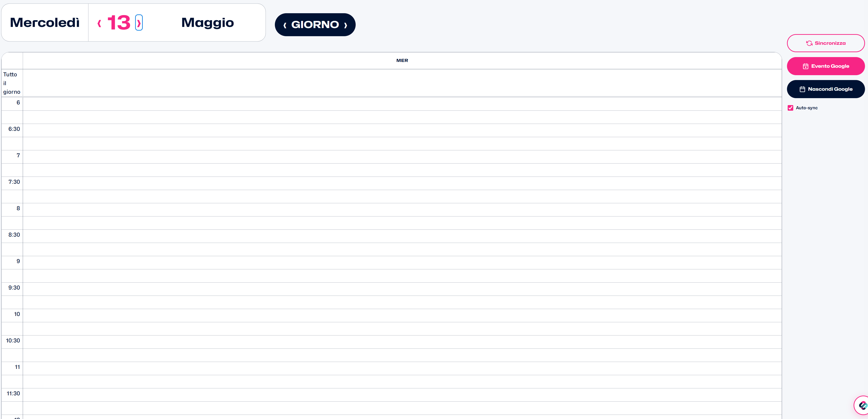Image resolution: width=868 pixels, height=419 pixels.
Task: Click the day number 13
Action: click(119, 23)
